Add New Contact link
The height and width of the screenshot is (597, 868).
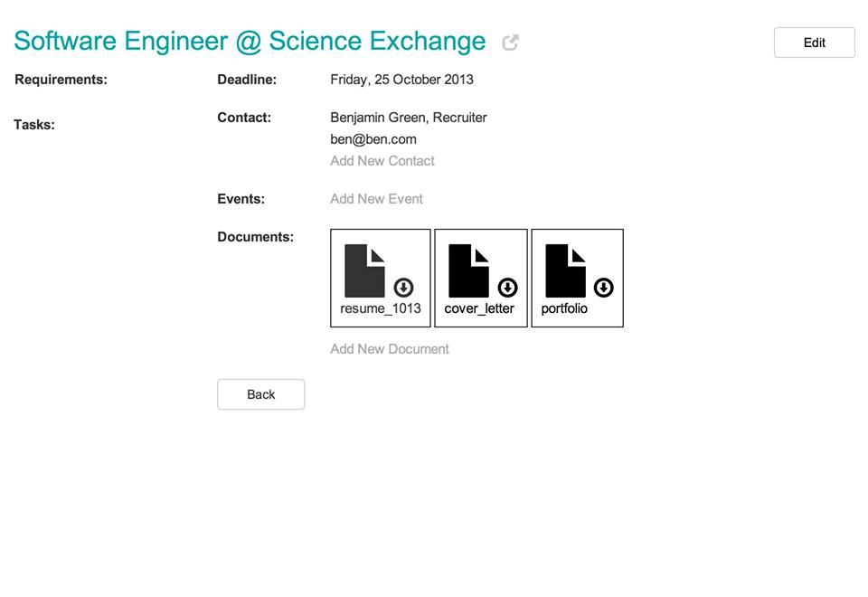382,161
